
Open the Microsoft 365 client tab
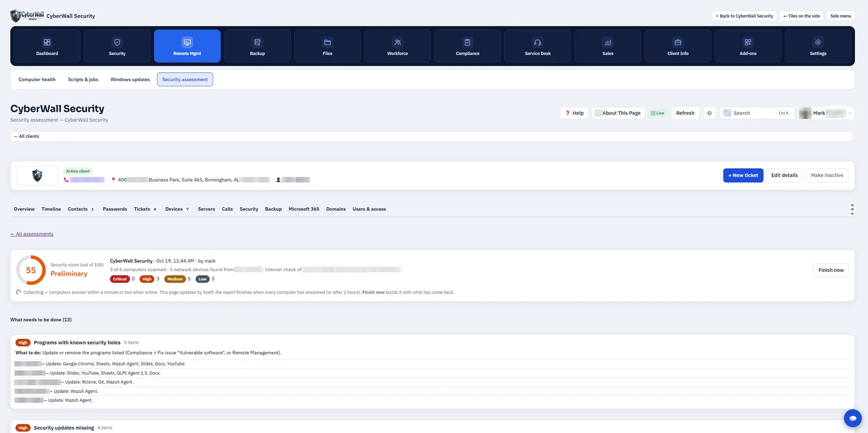[x=304, y=209]
